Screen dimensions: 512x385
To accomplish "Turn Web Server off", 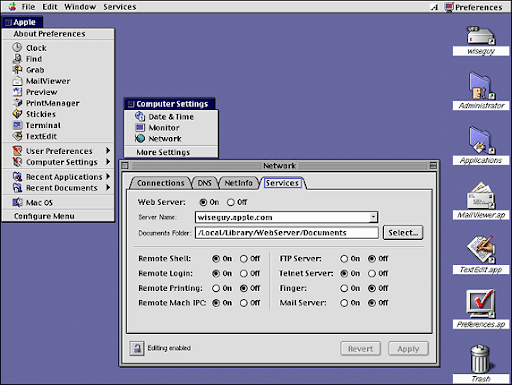I will pyautogui.click(x=231, y=202).
